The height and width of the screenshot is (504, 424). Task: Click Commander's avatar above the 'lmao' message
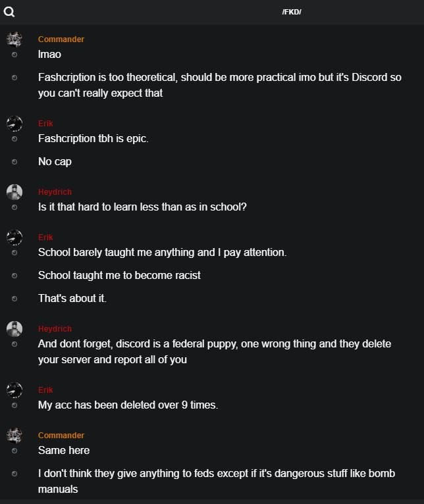tap(14, 39)
